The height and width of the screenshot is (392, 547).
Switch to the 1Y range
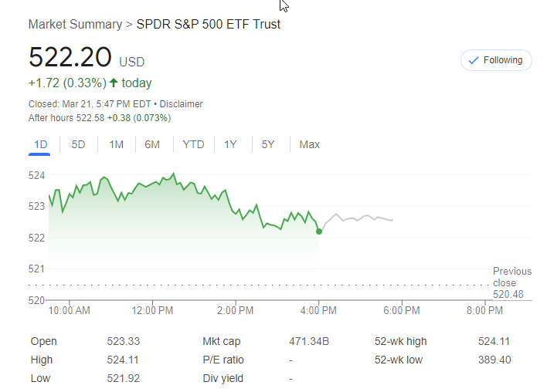coord(230,144)
